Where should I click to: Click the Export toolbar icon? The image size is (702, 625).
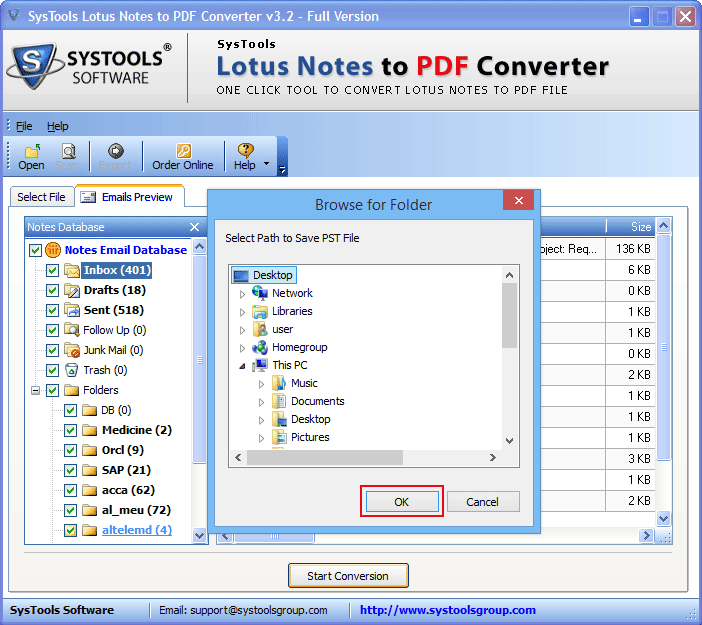[x=116, y=151]
